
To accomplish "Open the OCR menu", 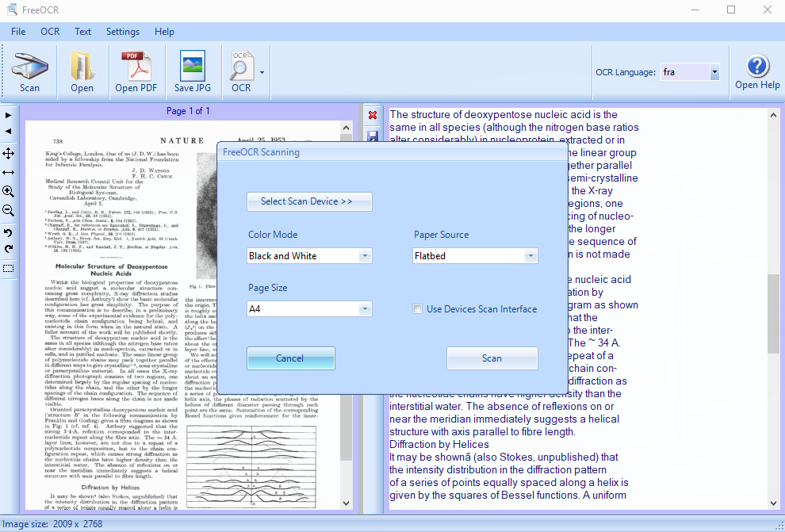I will click(x=50, y=32).
